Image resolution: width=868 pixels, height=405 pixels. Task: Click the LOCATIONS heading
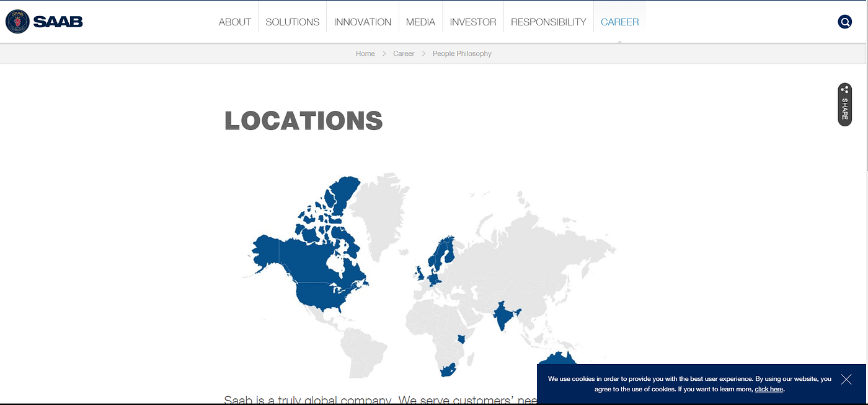coord(304,121)
